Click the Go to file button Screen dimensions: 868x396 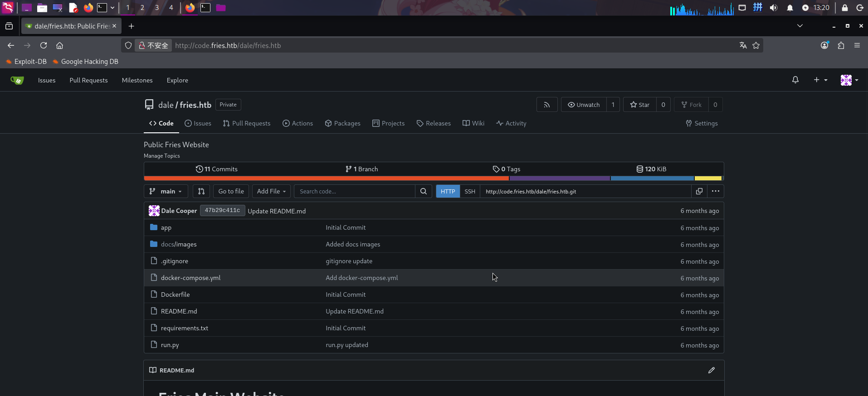coord(231,191)
